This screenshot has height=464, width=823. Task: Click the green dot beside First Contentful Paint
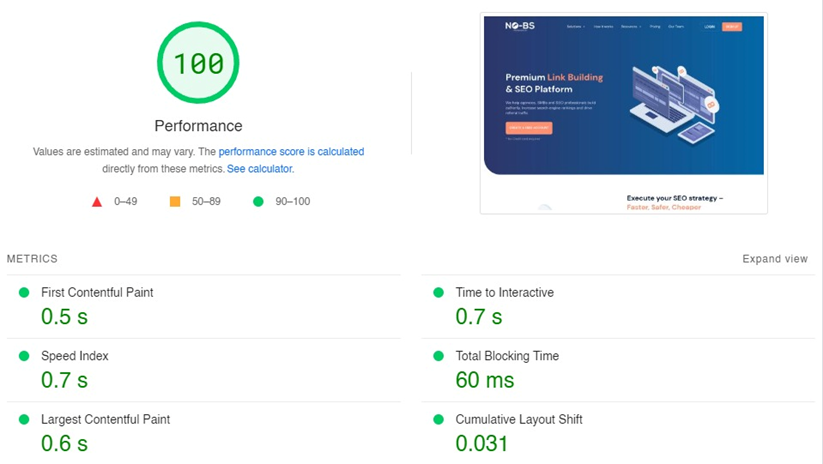pyautogui.click(x=24, y=293)
